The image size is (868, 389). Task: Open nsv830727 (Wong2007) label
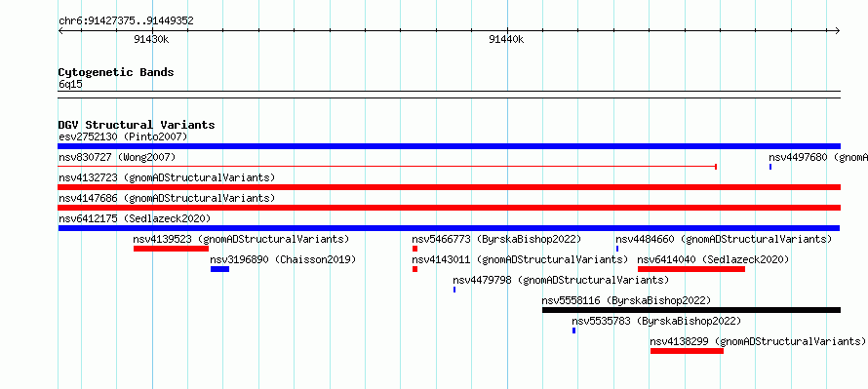pos(117,157)
